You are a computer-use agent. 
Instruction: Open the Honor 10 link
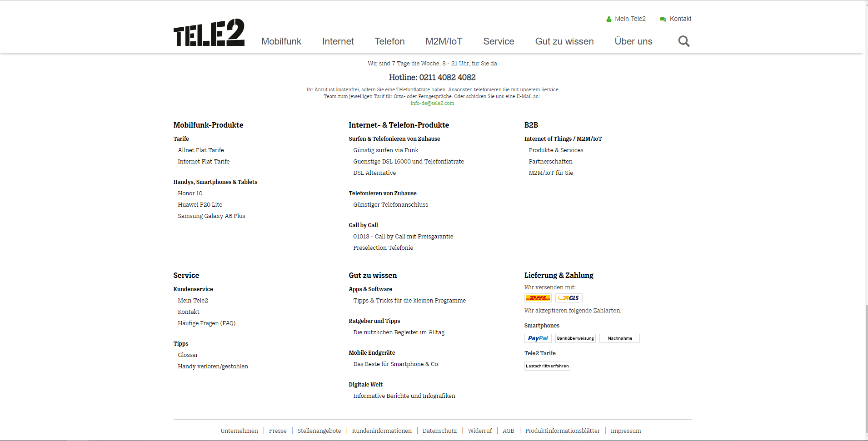pos(190,193)
